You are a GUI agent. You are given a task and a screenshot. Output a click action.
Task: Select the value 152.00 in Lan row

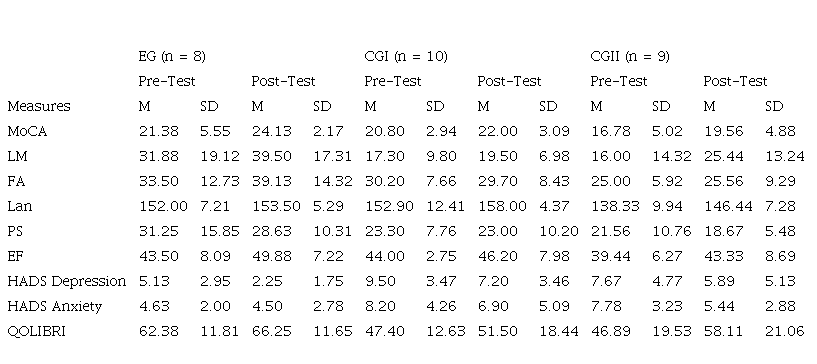(163, 206)
